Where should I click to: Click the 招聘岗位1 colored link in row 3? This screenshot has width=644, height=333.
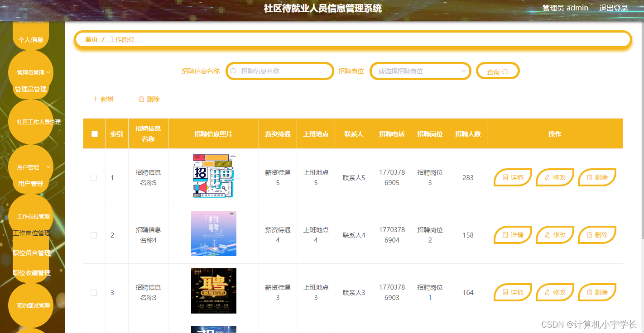(429, 292)
